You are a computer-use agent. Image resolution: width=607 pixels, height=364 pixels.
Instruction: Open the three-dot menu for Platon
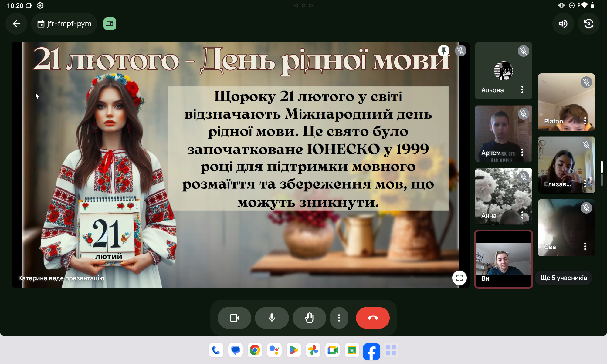(x=585, y=121)
